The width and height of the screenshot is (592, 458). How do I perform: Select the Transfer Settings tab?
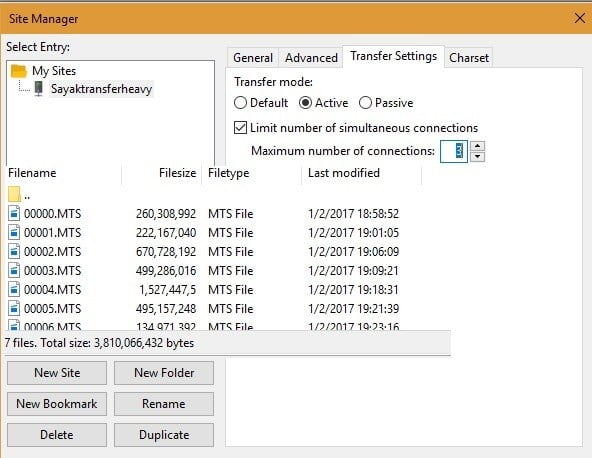393,56
